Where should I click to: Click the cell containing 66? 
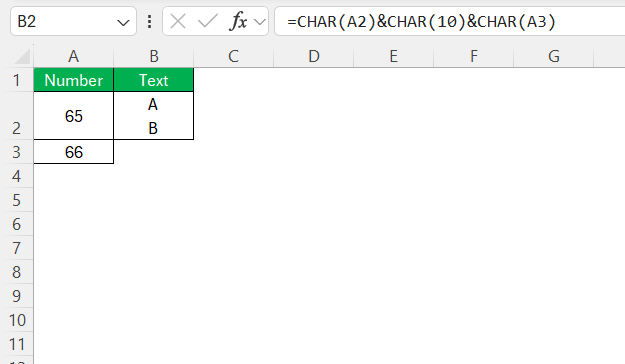pyautogui.click(x=74, y=152)
